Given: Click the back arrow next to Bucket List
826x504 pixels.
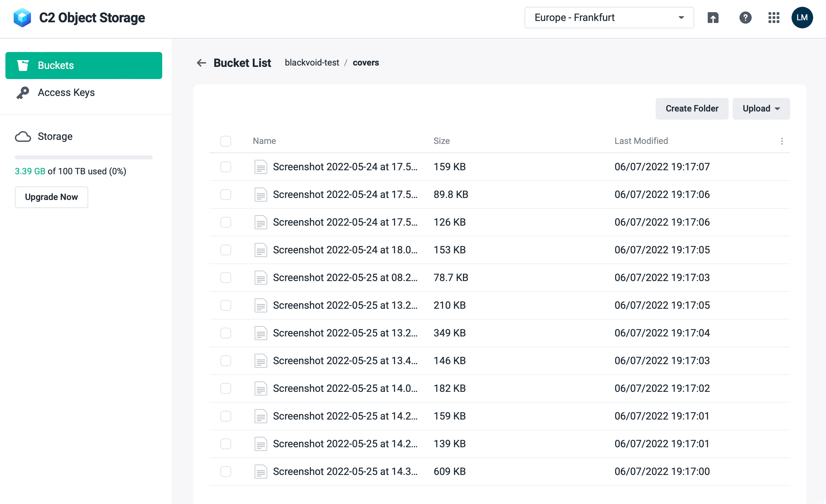Looking at the screenshot, I should pos(201,63).
